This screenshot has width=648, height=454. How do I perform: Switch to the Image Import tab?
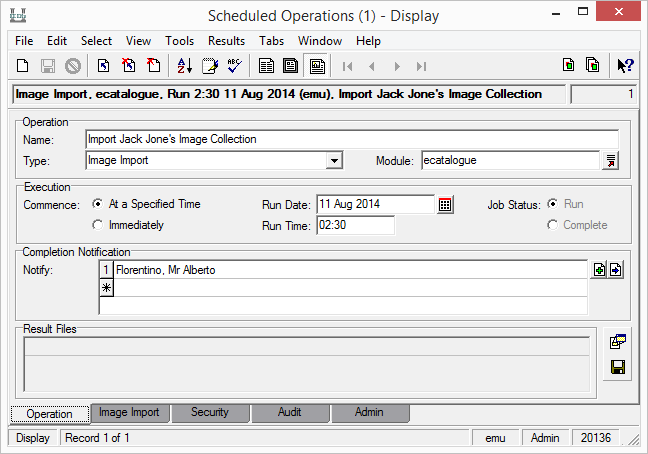pyautogui.click(x=129, y=412)
